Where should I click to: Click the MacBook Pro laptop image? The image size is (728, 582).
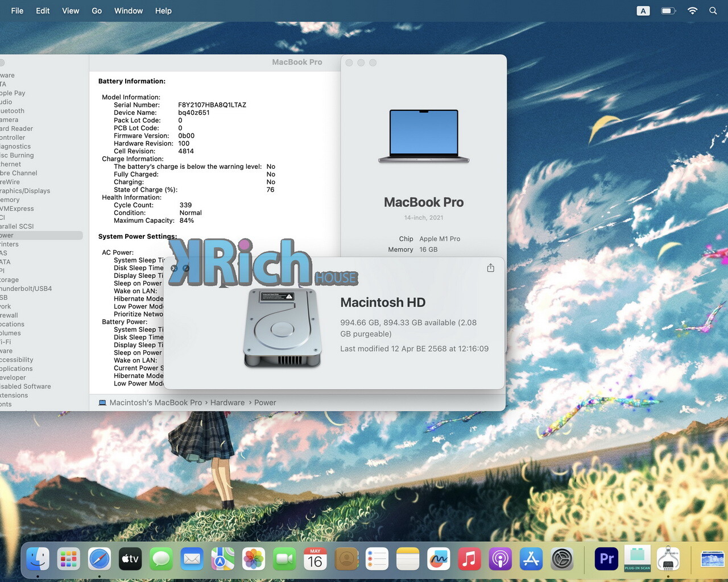[x=424, y=136]
